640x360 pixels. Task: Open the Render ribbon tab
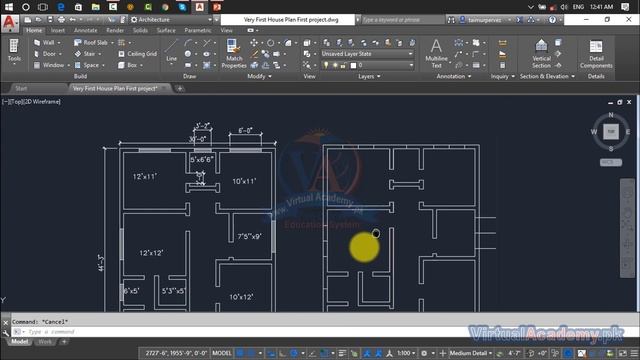pyautogui.click(x=115, y=31)
